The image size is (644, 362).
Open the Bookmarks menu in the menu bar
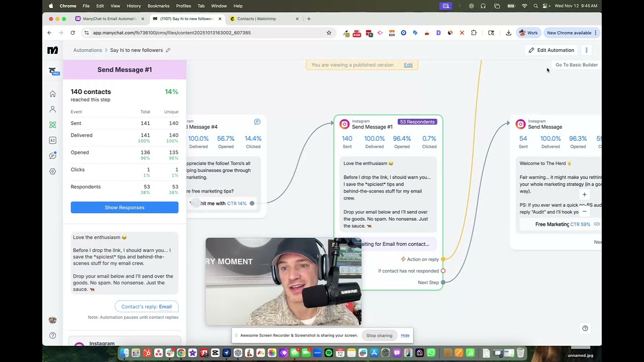point(158,6)
